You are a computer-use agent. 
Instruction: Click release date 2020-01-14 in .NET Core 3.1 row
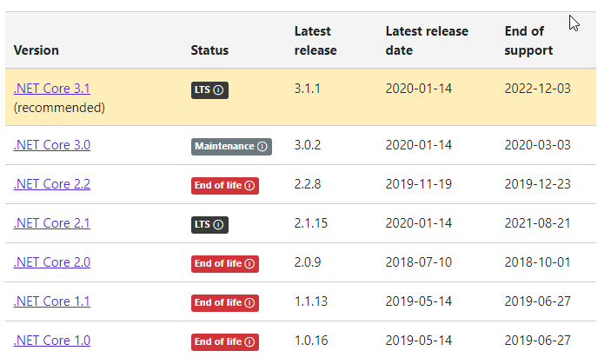tap(419, 89)
